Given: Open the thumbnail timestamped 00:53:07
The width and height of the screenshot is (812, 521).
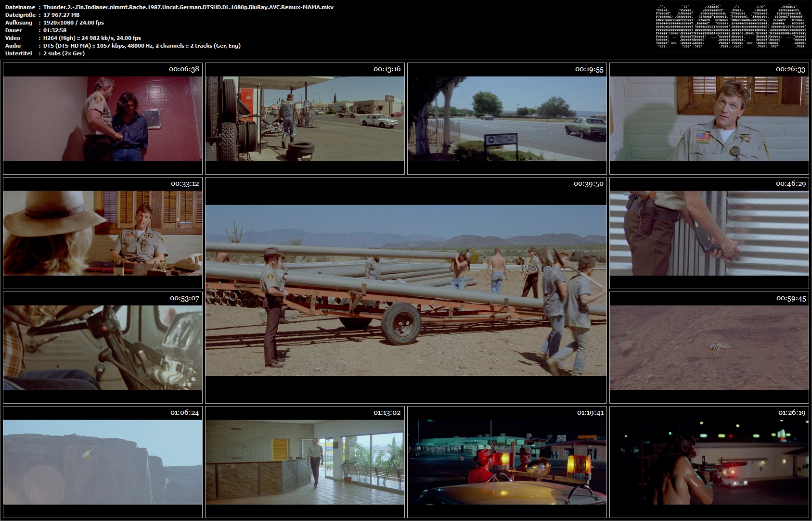Looking at the screenshot, I should tap(103, 347).
